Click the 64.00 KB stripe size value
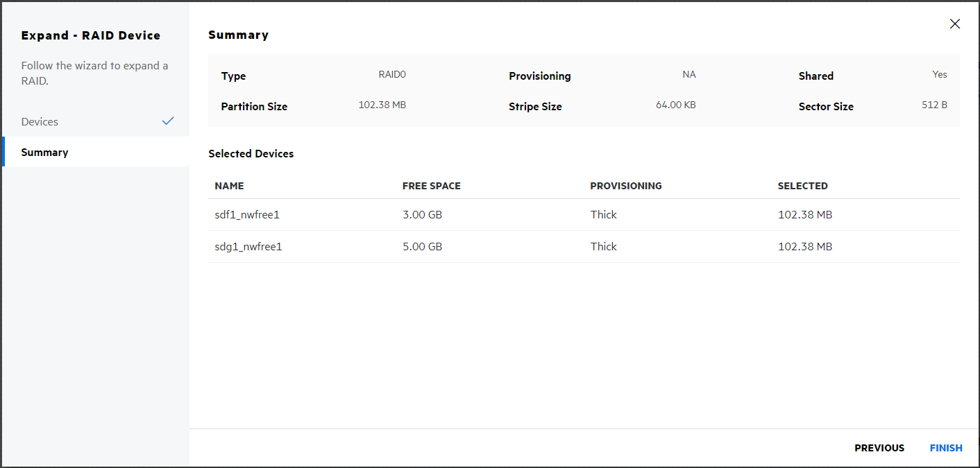Image resolution: width=980 pixels, height=468 pixels. pyautogui.click(x=675, y=105)
